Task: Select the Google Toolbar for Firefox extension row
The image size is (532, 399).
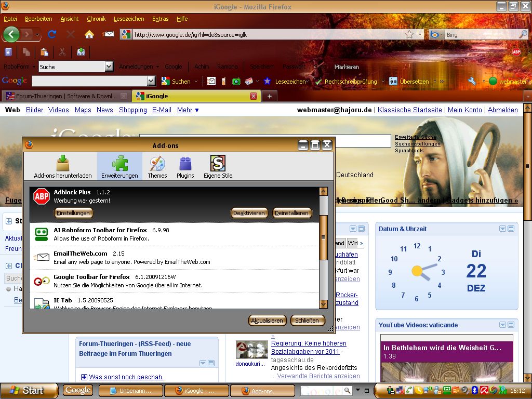Action: click(x=174, y=281)
